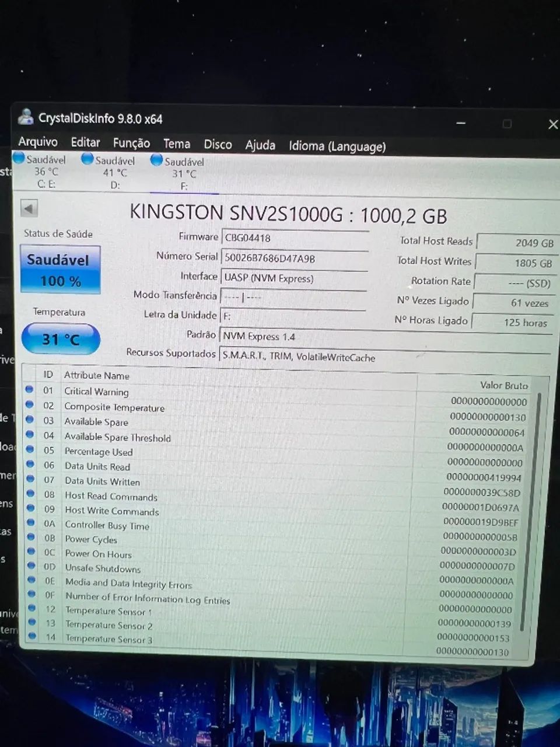Click the Valor Bruto column header
Viewport: 560px width, 747px height.
point(504,385)
